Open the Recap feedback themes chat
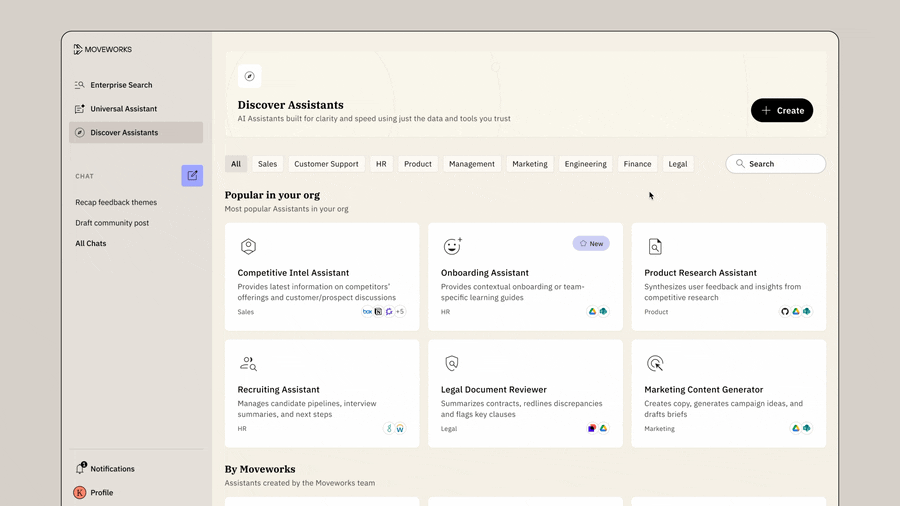Image resolution: width=900 pixels, height=506 pixels. (116, 202)
